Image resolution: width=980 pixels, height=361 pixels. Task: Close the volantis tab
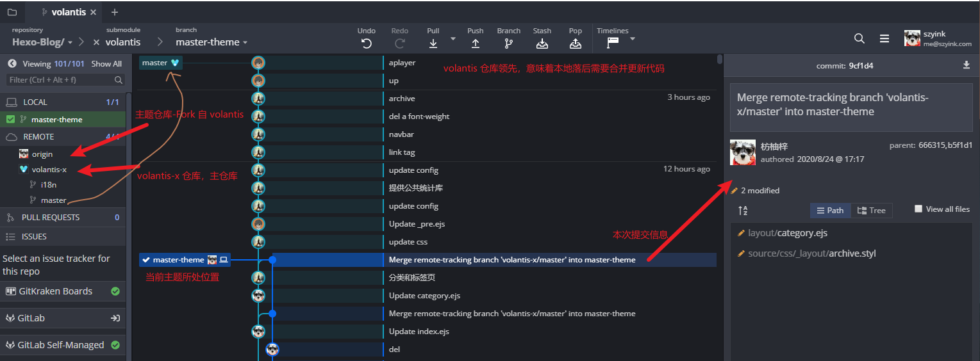(94, 12)
